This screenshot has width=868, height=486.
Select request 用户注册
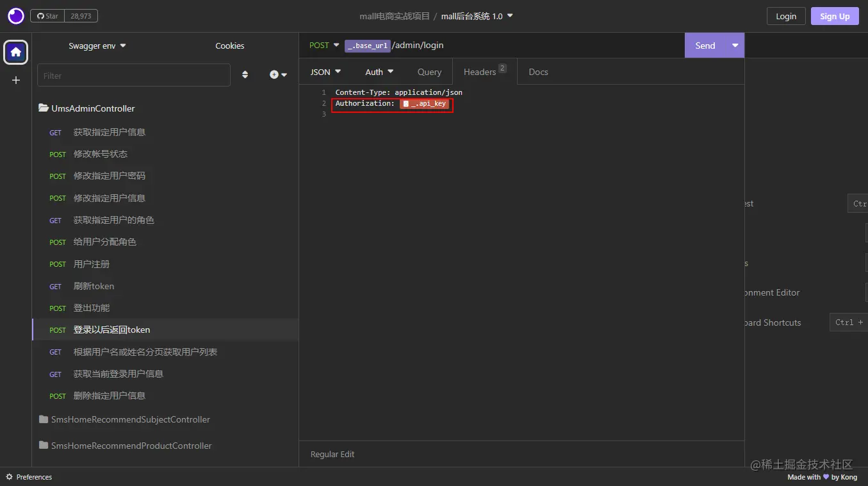[x=165, y=264]
